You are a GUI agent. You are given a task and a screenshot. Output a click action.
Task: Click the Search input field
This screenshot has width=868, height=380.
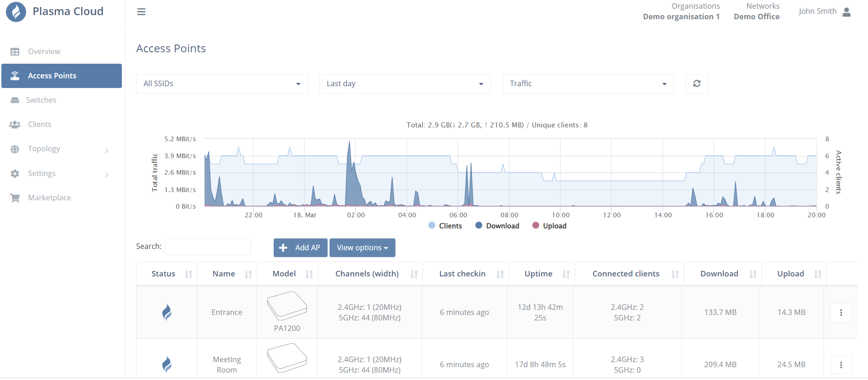(208, 247)
